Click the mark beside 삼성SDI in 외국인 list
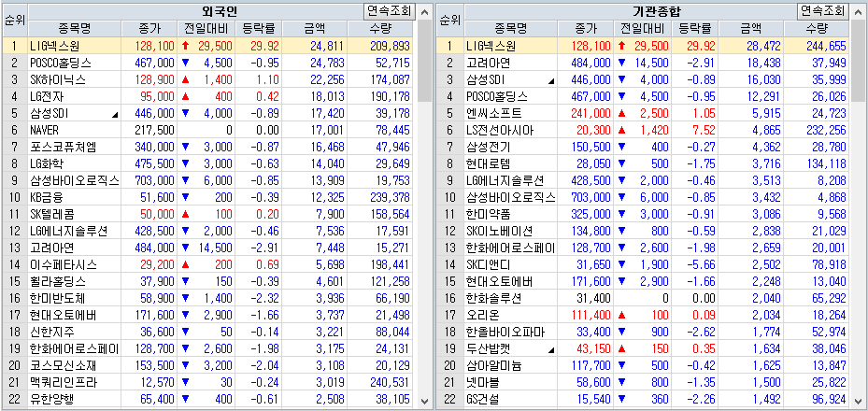 [x=115, y=115]
